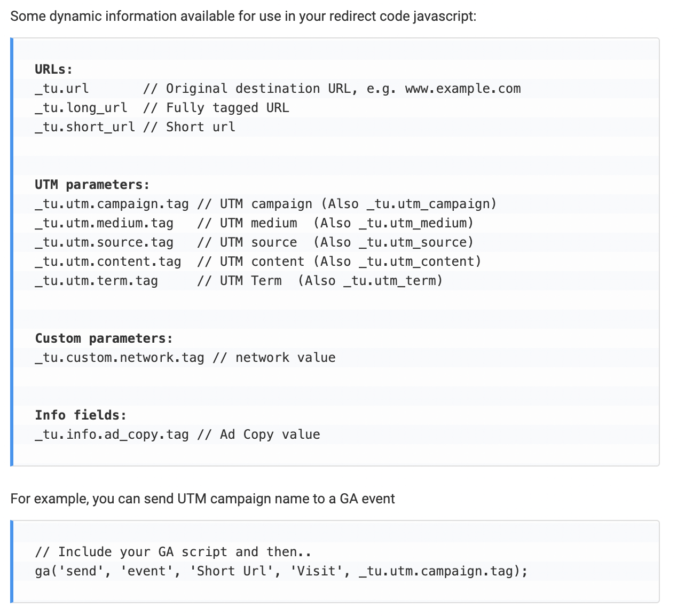Select the '// Include your GA script' comment

click(174, 552)
